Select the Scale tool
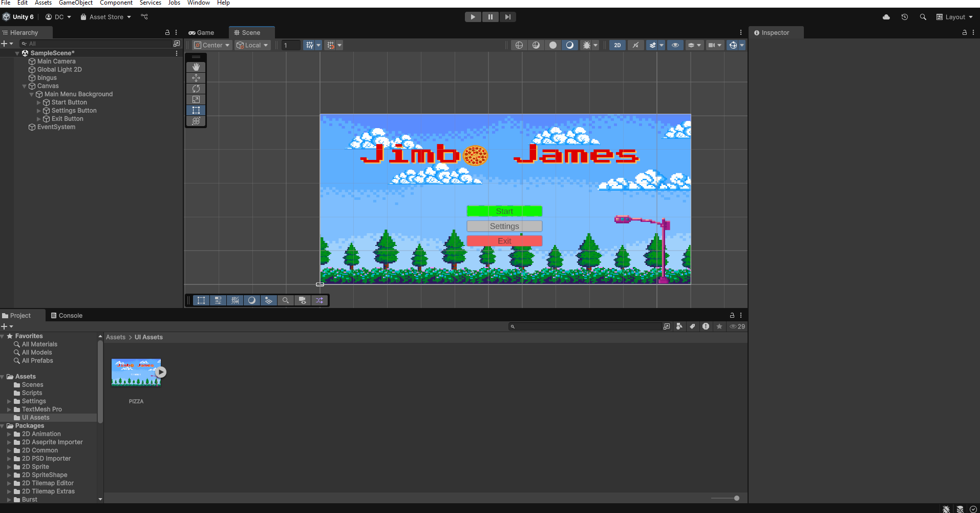This screenshot has height=513, width=980. (x=196, y=99)
